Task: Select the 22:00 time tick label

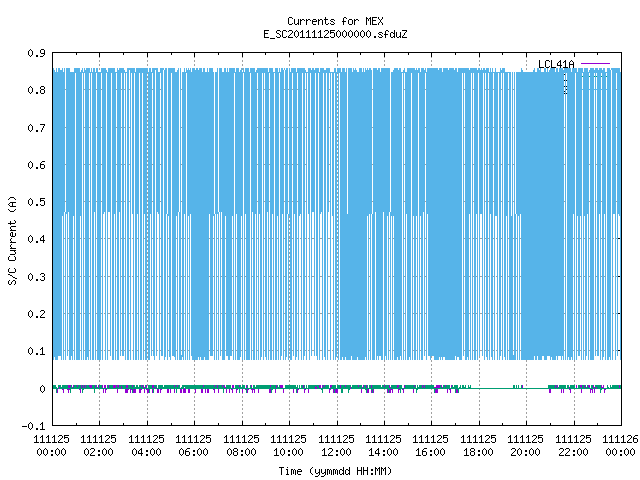Action: pyautogui.click(x=573, y=452)
